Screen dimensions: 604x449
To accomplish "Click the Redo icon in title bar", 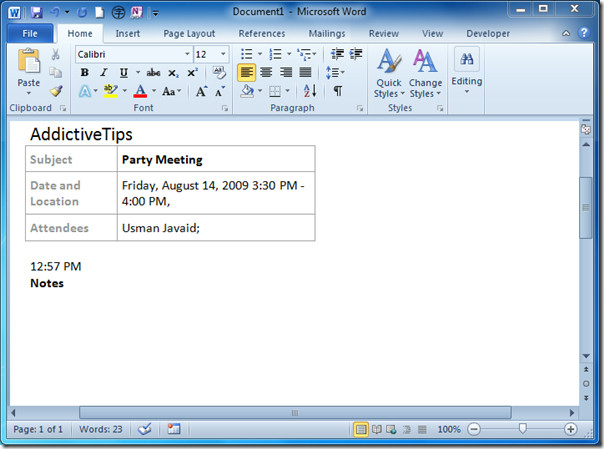I will (82, 13).
